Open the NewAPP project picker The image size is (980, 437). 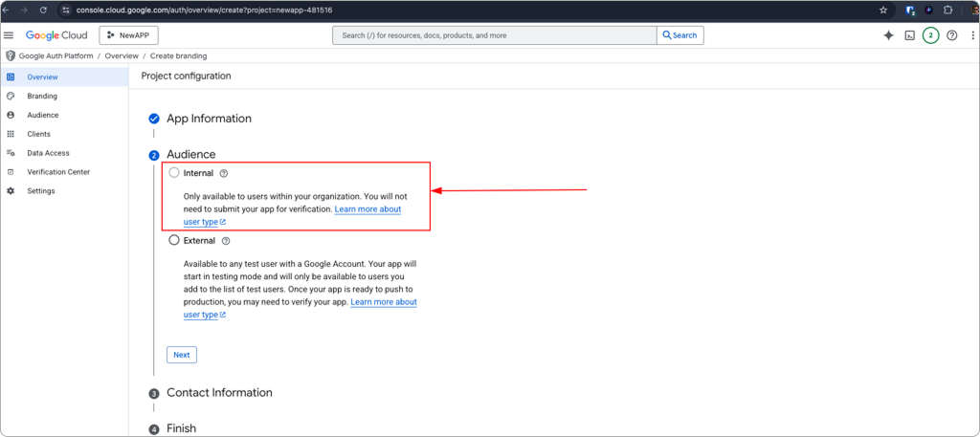coord(128,35)
